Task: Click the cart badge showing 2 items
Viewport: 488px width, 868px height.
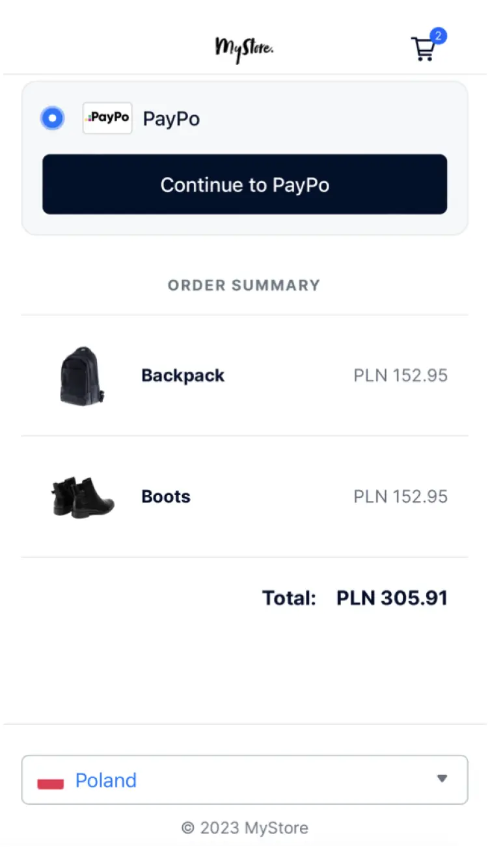Action: tap(439, 36)
